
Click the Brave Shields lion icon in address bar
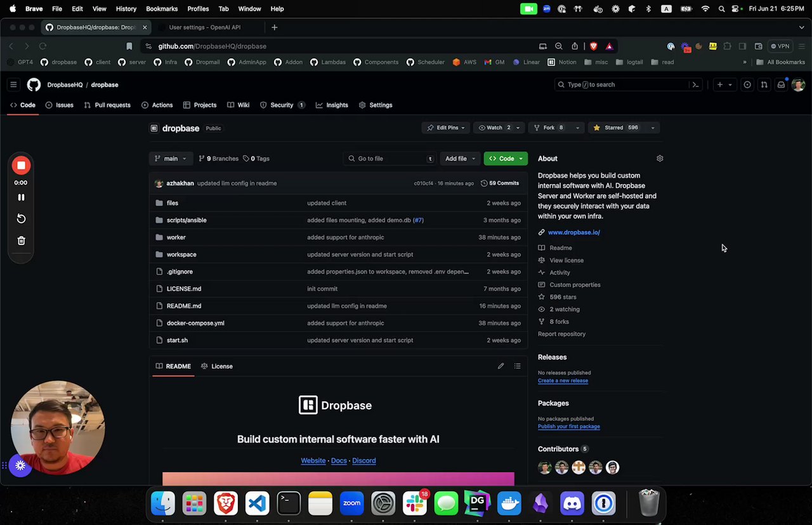(594, 46)
